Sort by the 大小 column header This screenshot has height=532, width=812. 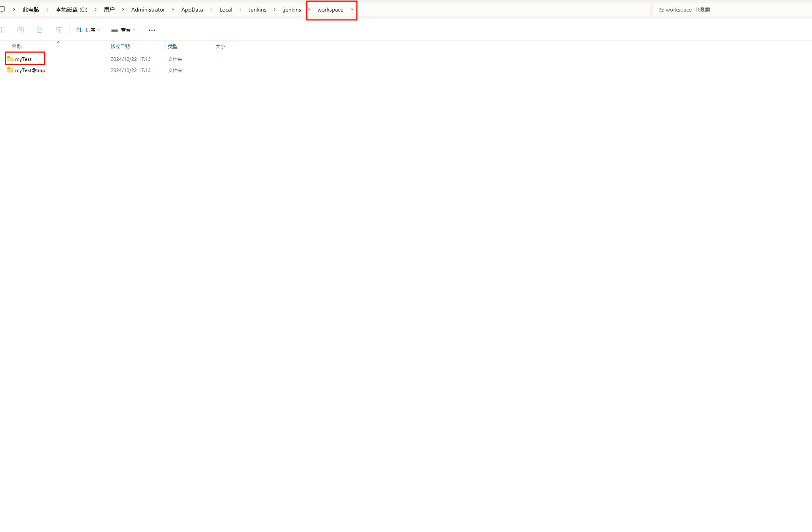[x=220, y=47]
